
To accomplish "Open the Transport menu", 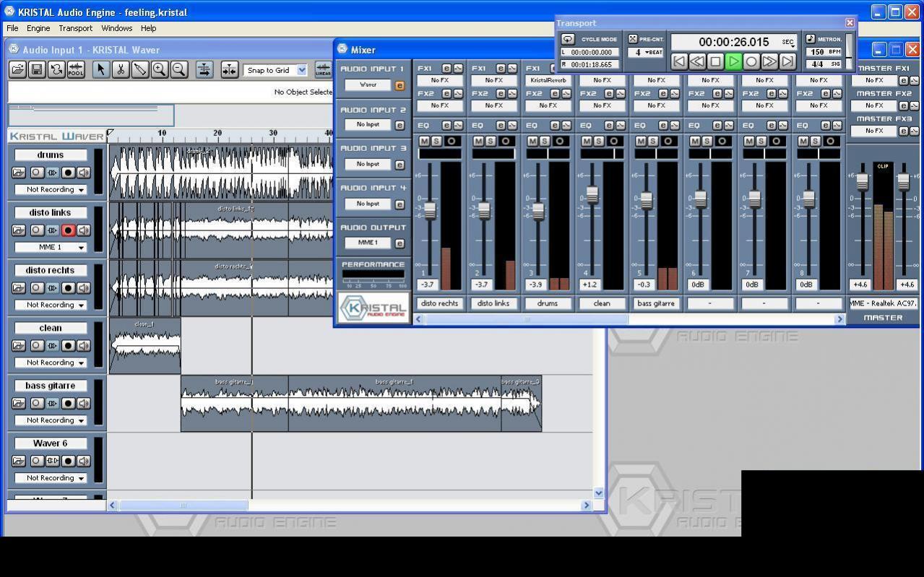I will (x=76, y=28).
